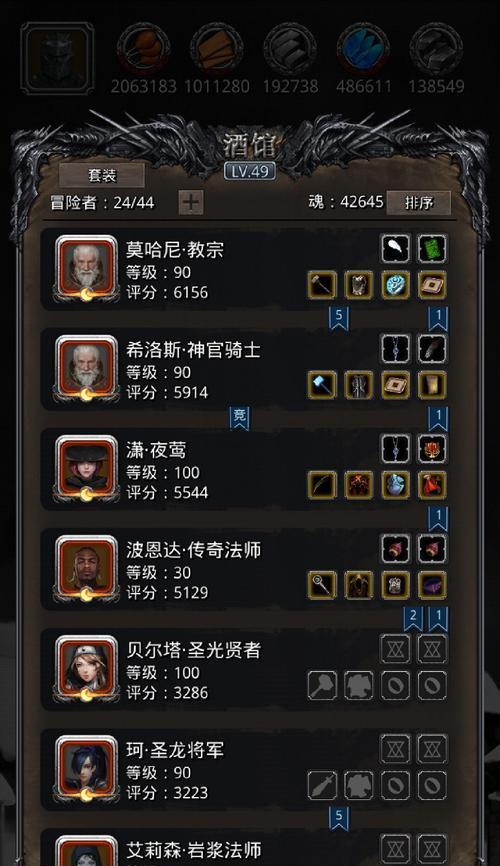Click the player avatar frame at top
The image size is (500, 866).
tap(57, 59)
